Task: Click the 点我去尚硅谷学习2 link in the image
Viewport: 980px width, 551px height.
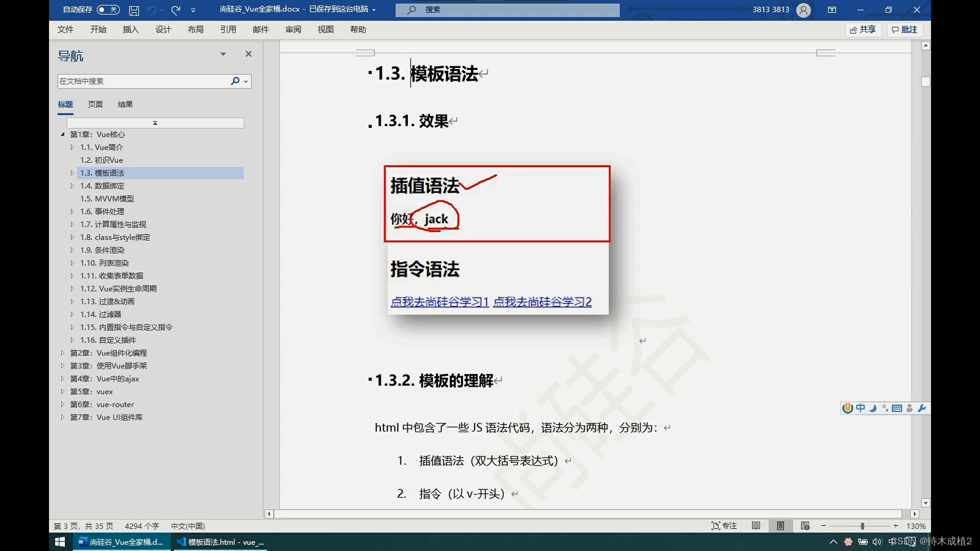Action: point(542,302)
